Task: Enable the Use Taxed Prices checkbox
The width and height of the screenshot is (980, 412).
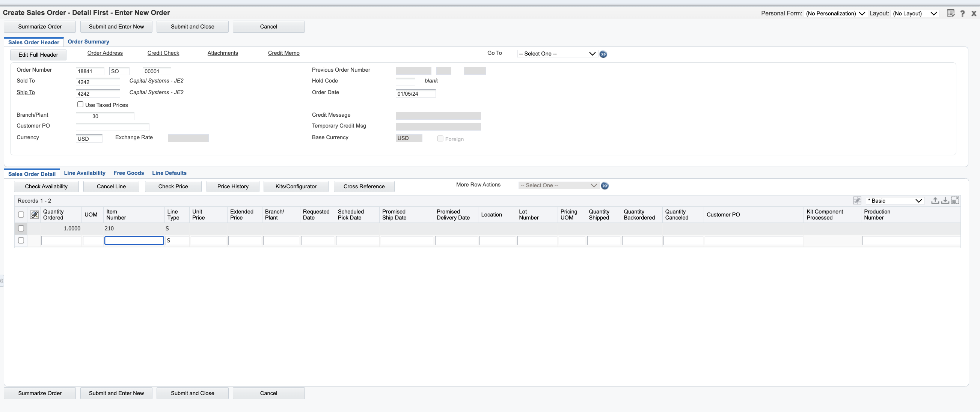Action: coord(80,105)
